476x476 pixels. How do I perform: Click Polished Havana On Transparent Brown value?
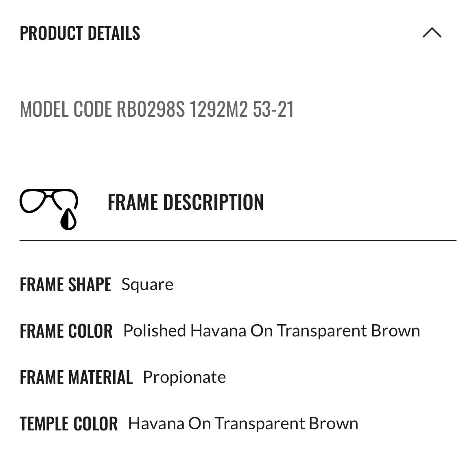(272, 331)
